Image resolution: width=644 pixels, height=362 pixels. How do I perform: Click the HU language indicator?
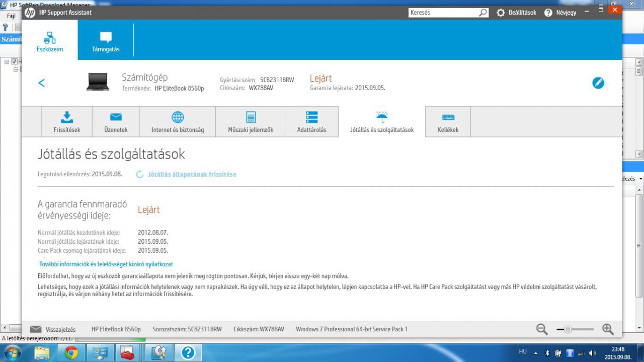tap(523, 352)
